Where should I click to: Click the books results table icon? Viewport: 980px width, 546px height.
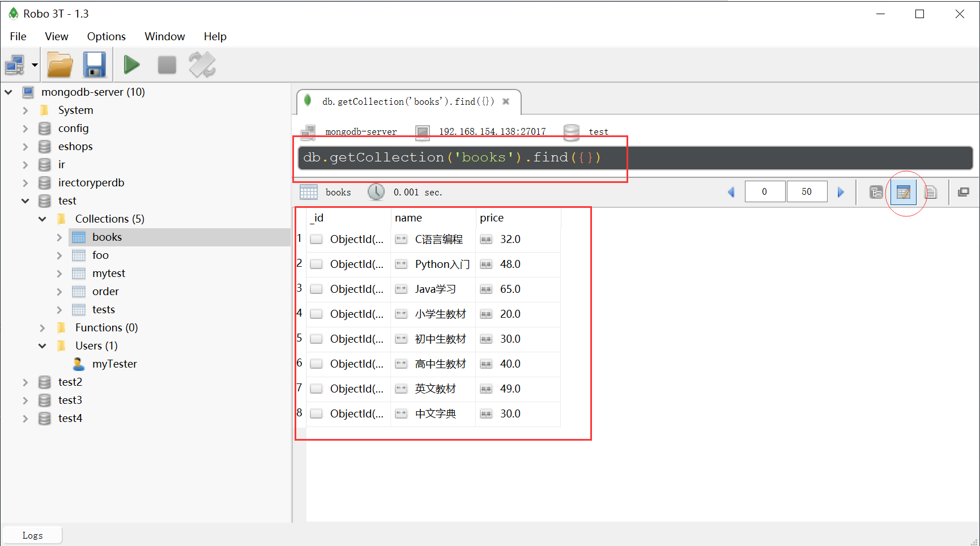[309, 192]
